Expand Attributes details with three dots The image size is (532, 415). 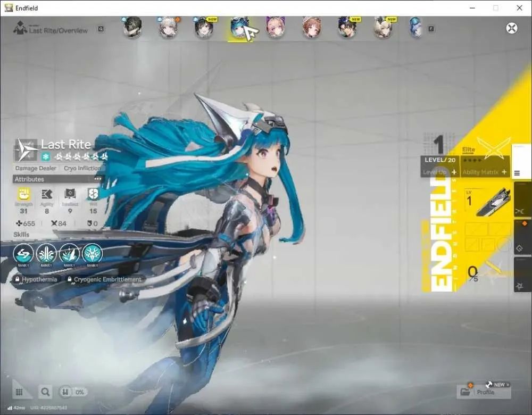[x=98, y=179]
